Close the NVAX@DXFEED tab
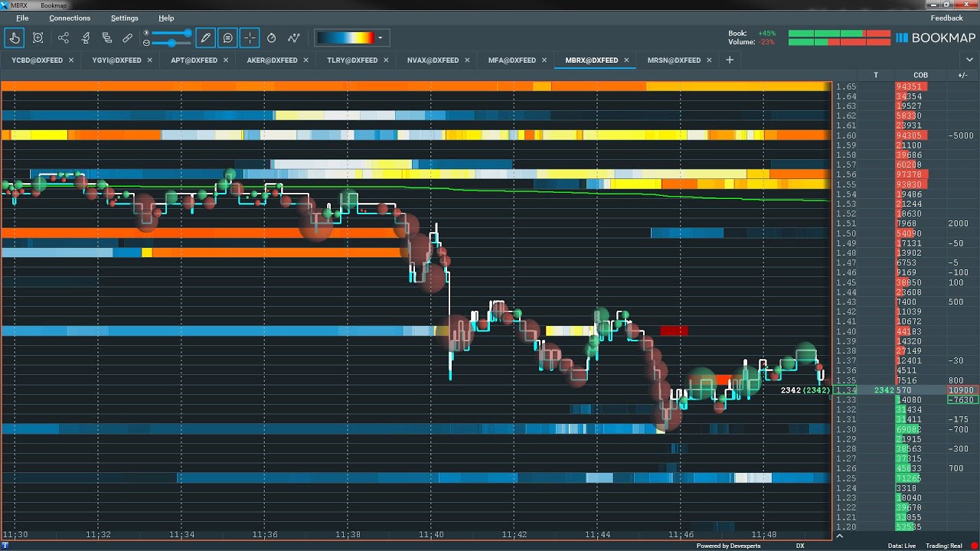 click(x=467, y=60)
